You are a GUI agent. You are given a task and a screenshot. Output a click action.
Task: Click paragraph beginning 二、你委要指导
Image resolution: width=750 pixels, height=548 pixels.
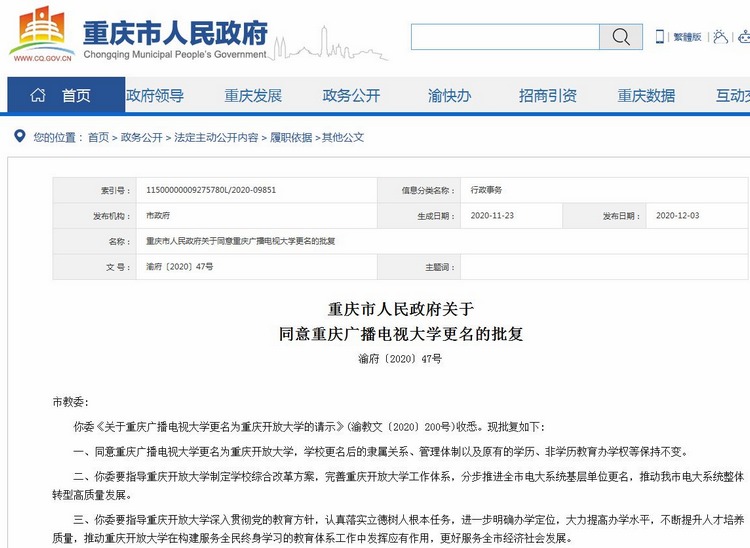coord(398,485)
